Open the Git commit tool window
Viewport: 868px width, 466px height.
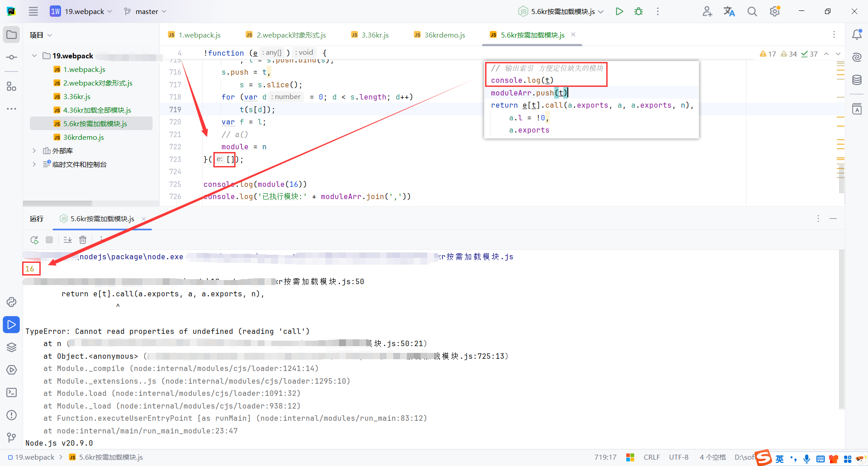point(11,57)
